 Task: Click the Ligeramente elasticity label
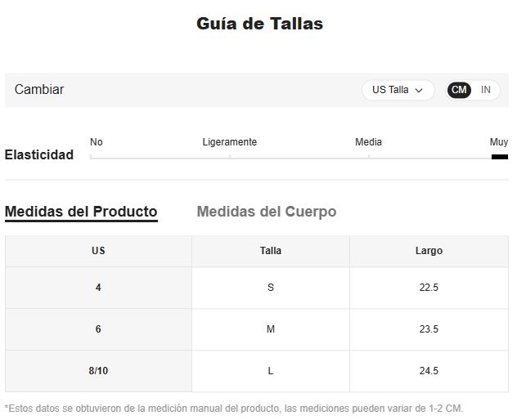coord(230,142)
